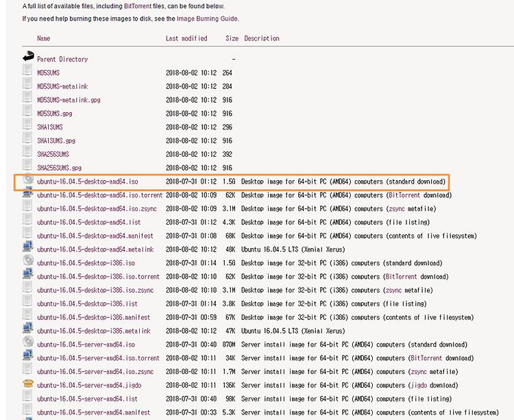Open the SHA256SUMS.gpg file link

tap(59, 168)
